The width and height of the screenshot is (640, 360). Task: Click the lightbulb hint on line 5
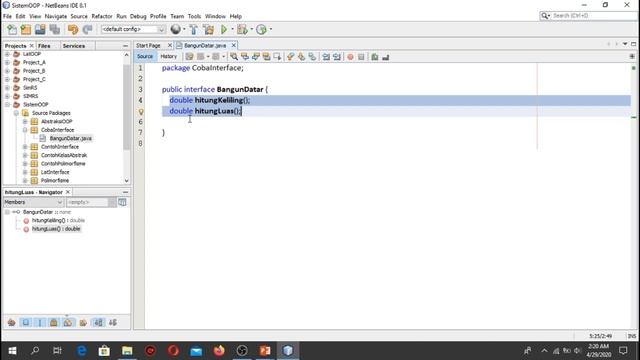click(141, 111)
